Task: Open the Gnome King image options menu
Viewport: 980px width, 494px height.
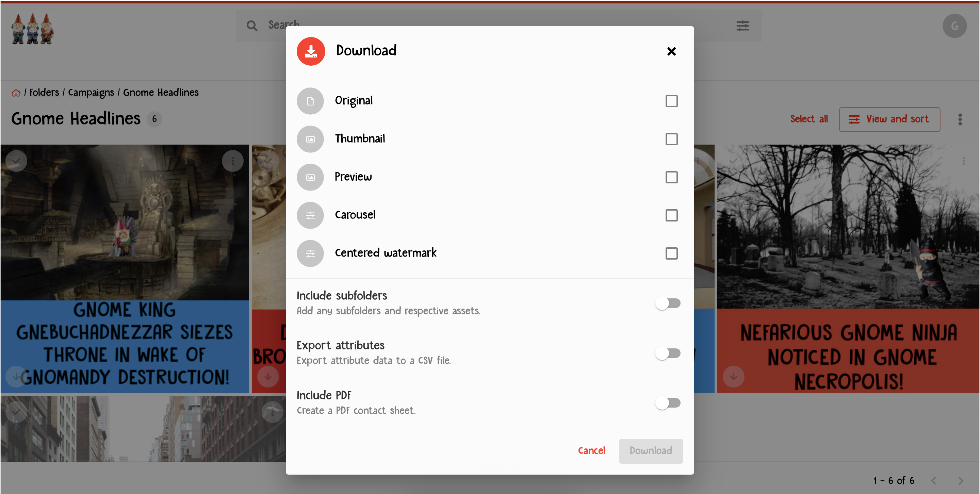Action: point(232,161)
